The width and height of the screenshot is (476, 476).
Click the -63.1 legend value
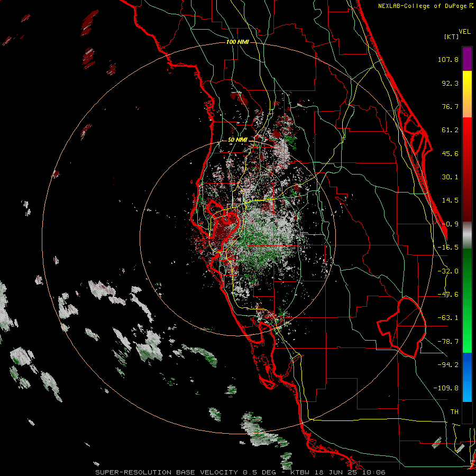point(448,318)
